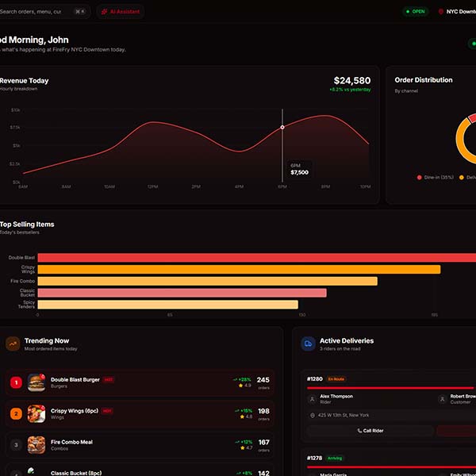Click the order #1280 progress bar
Screen dimensions: 476x476
(x=390, y=388)
